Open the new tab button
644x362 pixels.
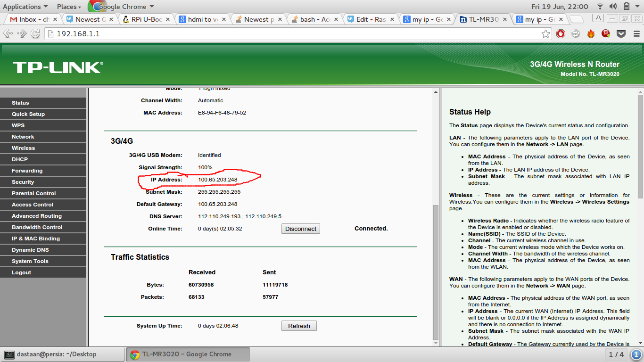click(576, 19)
